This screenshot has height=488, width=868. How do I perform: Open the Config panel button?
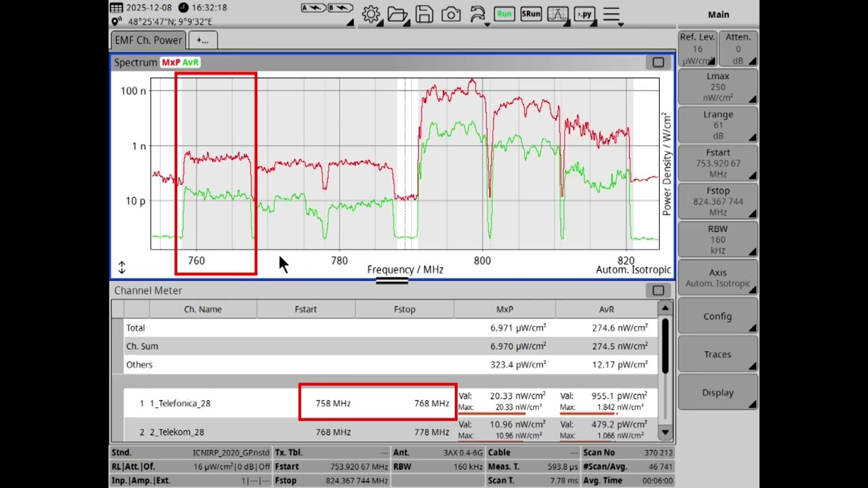click(x=717, y=316)
